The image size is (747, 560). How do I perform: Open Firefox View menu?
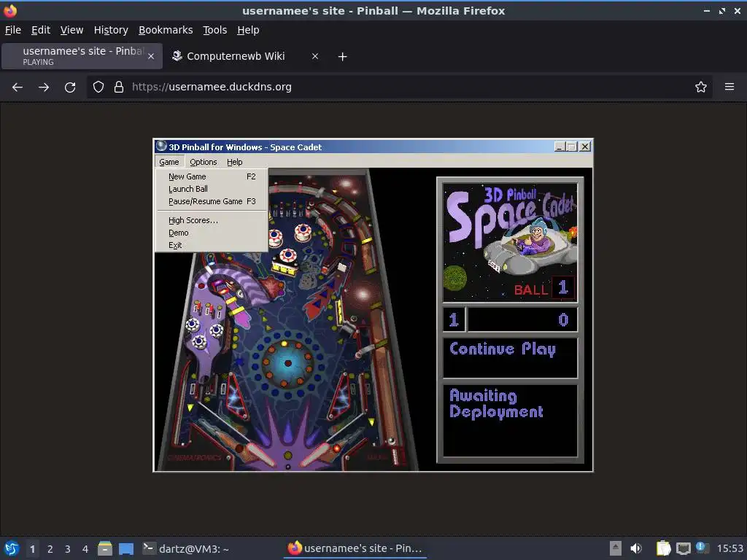point(71,30)
